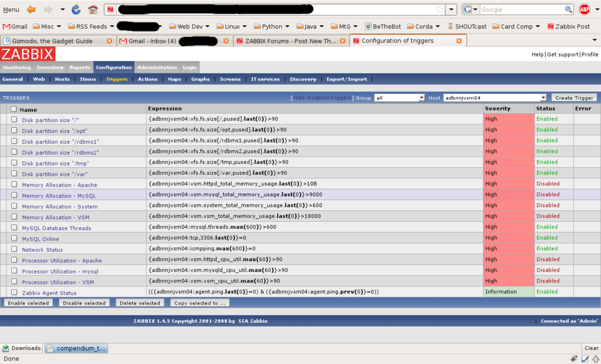This screenshot has width=601, height=364.
Task: Open the Group dropdown showing 'all'
Action: (x=399, y=98)
